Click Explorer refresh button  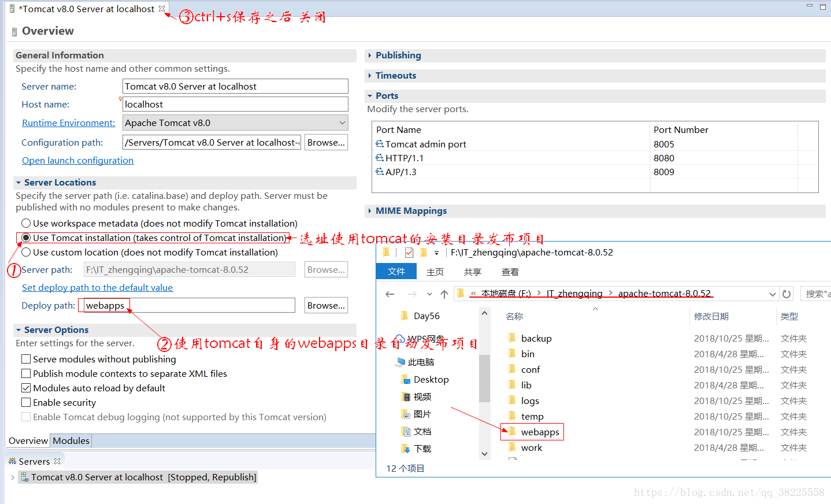(x=787, y=294)
